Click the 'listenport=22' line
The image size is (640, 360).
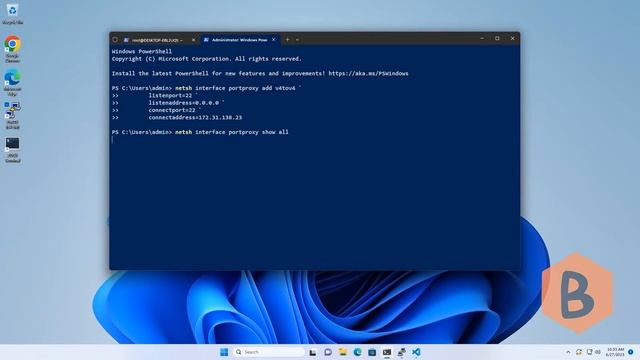click(173, 96)
